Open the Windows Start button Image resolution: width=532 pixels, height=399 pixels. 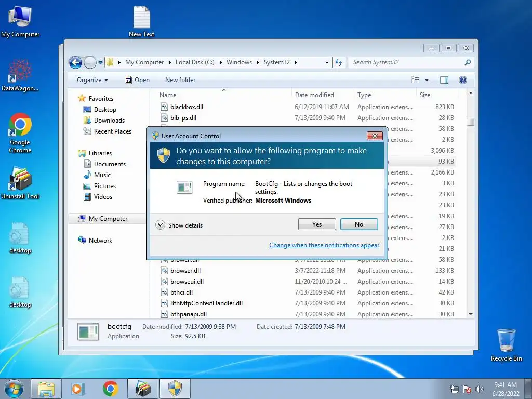coord(14,389)
